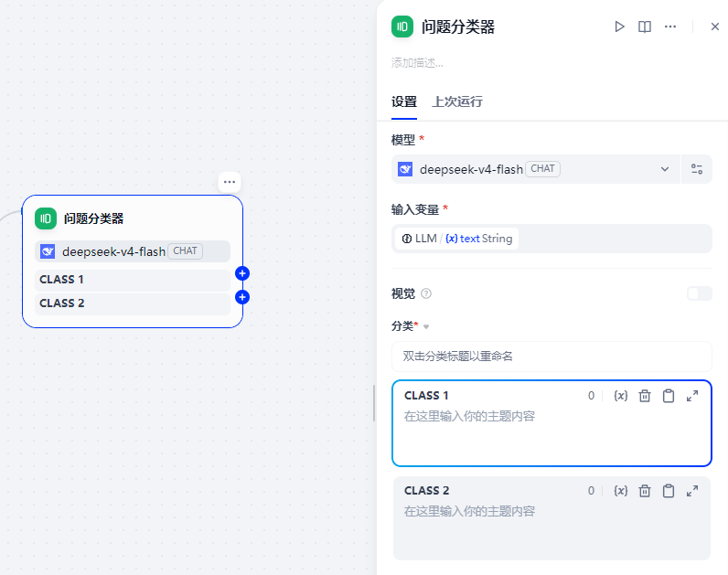Click the CLASS 1 row on canvas node
The width and height of the screenshot is (728, 575).
133,280
